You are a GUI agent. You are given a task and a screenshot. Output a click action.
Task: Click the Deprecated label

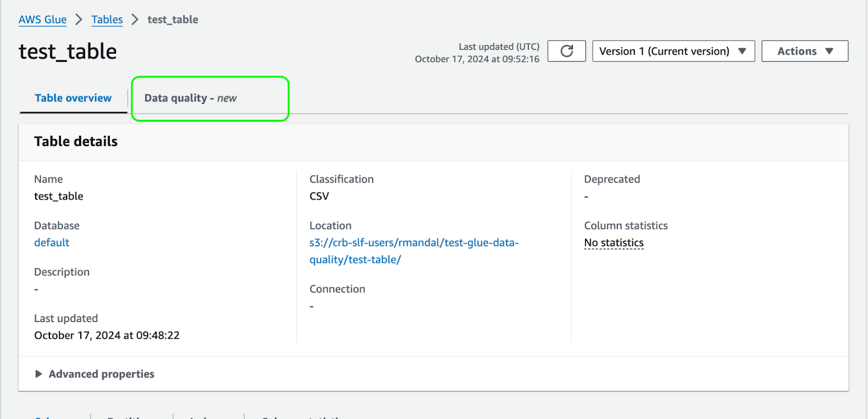pyautogui.click(x=612, y=179)
